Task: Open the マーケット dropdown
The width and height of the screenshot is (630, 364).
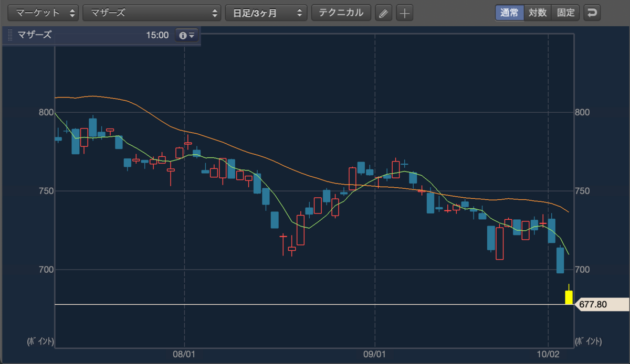Action: [44, 13]
